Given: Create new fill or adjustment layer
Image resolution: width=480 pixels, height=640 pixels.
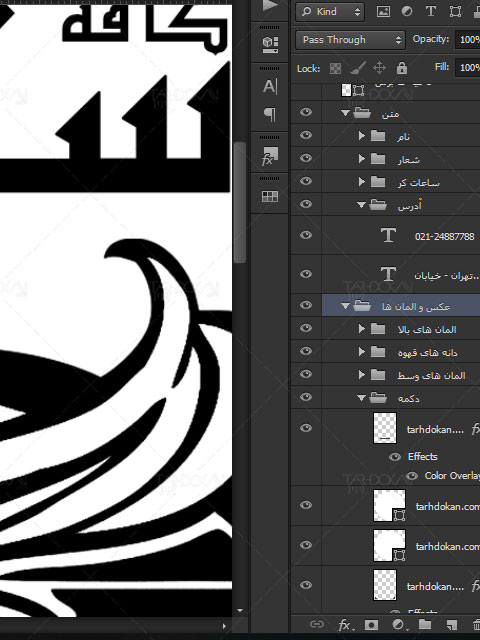Looking at the screenshot, I should pyautogui.click(x=398, y=624).
